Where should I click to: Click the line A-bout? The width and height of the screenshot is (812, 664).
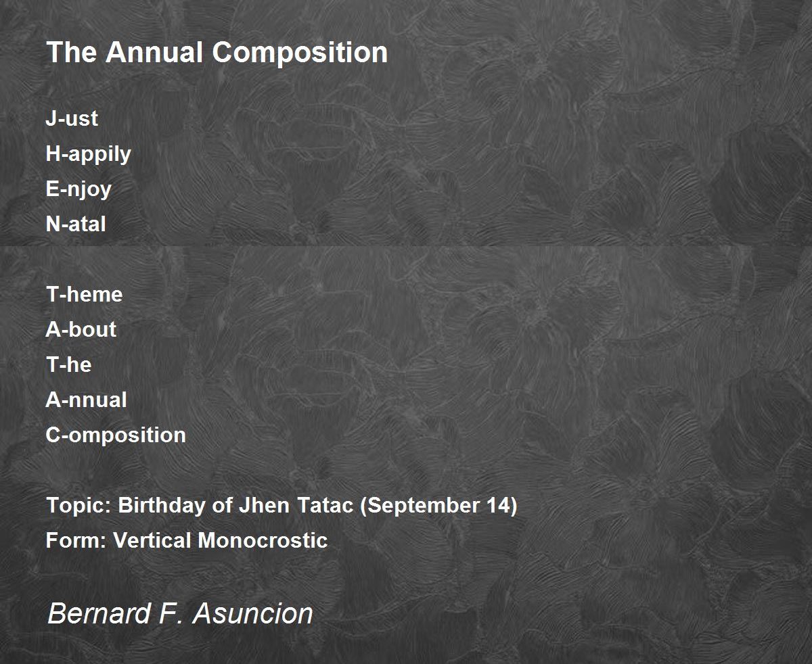point(81,329)
